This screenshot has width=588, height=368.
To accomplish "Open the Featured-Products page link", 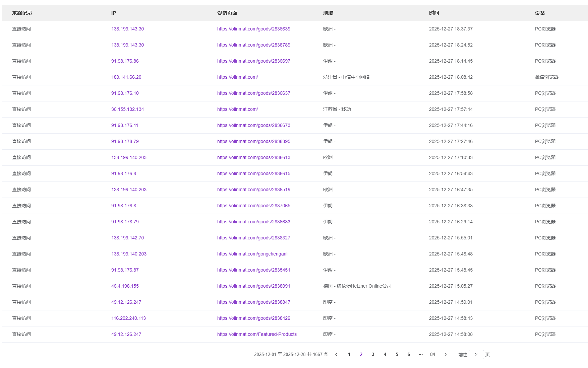I will [257, 334].
